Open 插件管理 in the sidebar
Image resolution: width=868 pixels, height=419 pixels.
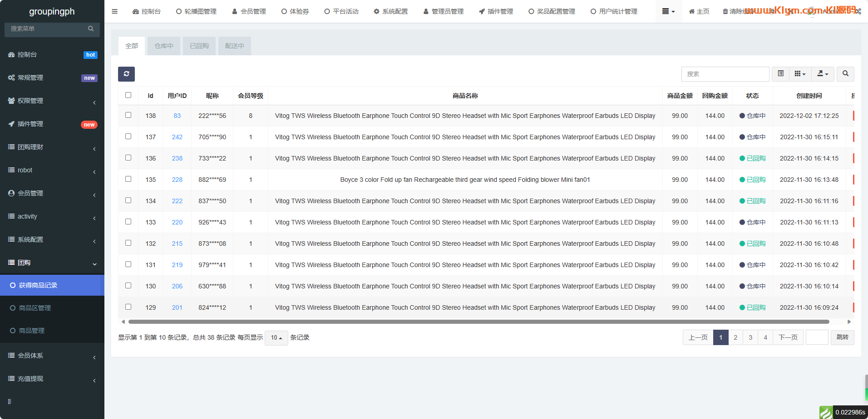tap(52, 124)
